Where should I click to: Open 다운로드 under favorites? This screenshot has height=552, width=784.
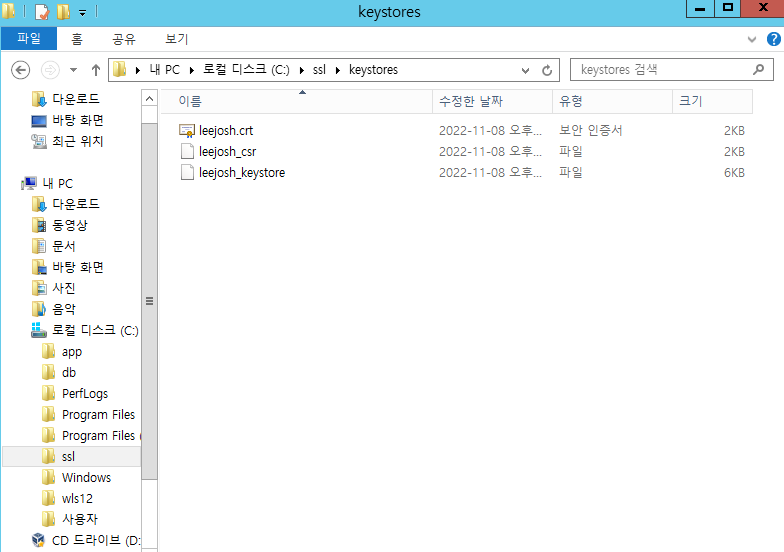point(76,99)
